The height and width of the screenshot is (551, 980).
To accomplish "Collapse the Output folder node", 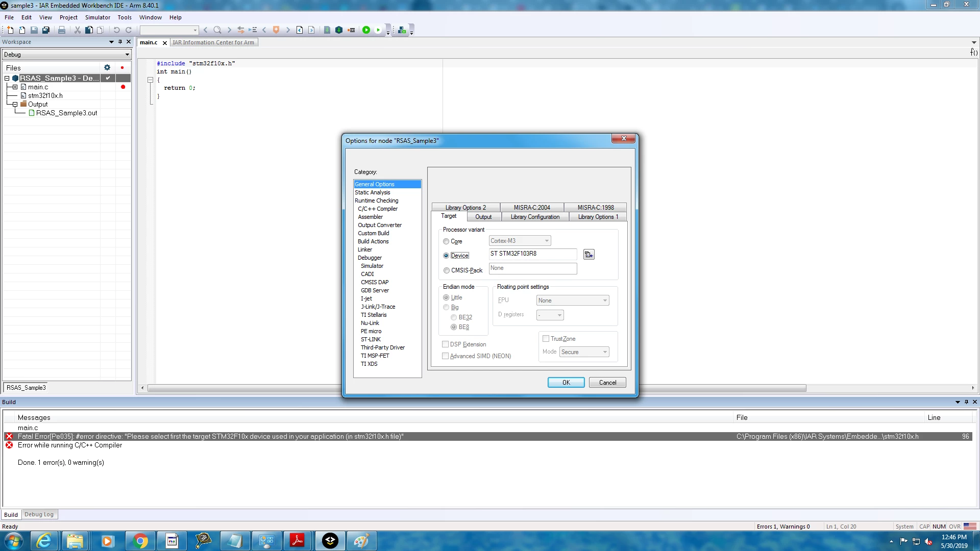I will [15, 105].
